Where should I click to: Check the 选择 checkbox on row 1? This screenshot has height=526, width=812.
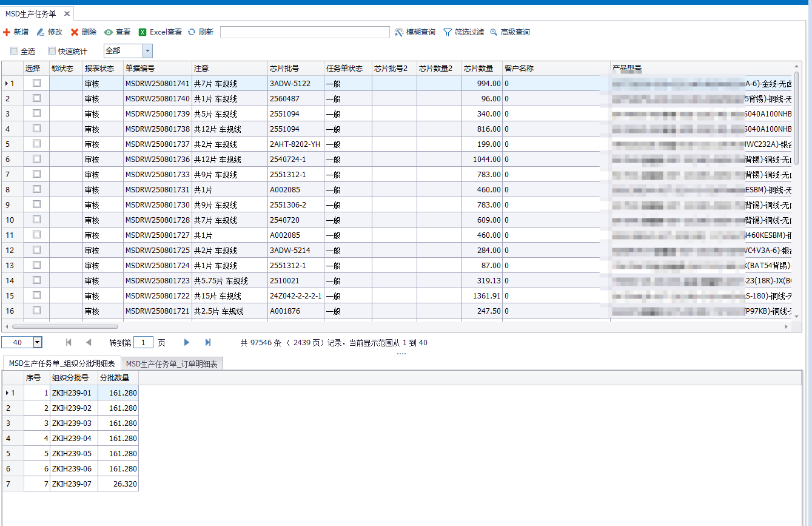click(x=36, y=83)
